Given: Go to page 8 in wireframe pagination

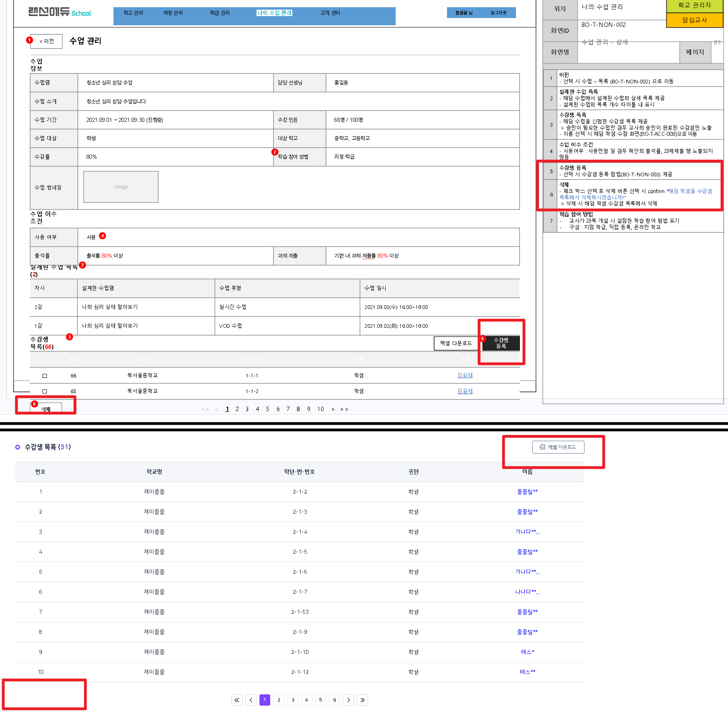Looking at the screenshot, I should pyautogui.click(x=298, y=409).
